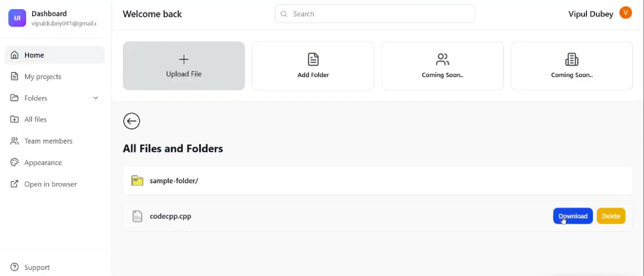The width and height of the screenshot is (644, 276).
Task: Click the back arrow circle icon
Action: pos(131,121)
